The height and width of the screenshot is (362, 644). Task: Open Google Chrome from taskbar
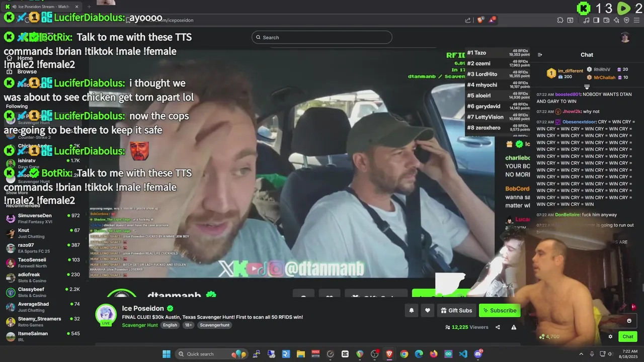[404, 354]
